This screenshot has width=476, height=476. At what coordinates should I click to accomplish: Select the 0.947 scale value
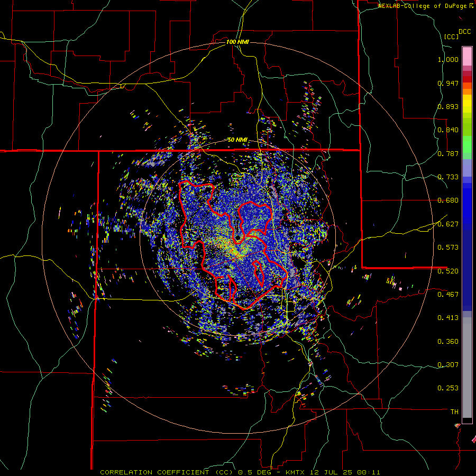(x=448, y=83)
